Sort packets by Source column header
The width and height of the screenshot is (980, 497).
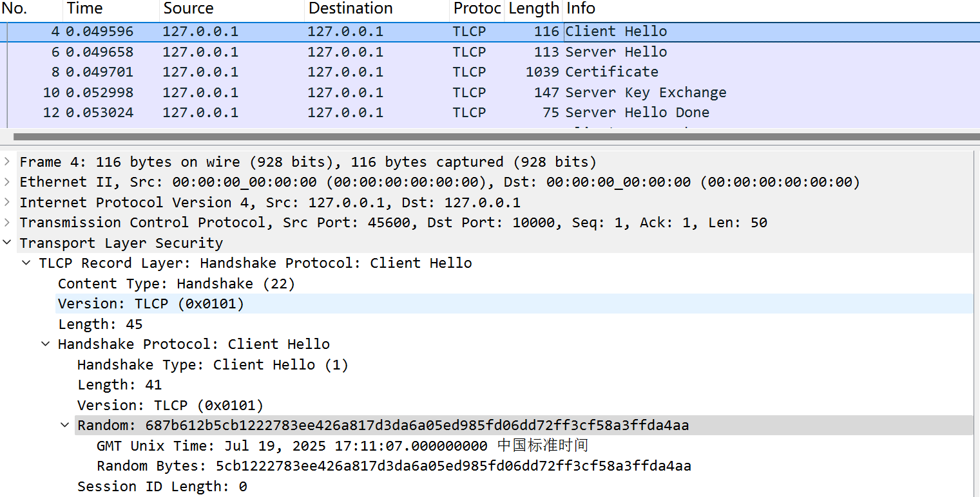click(231, 9)
